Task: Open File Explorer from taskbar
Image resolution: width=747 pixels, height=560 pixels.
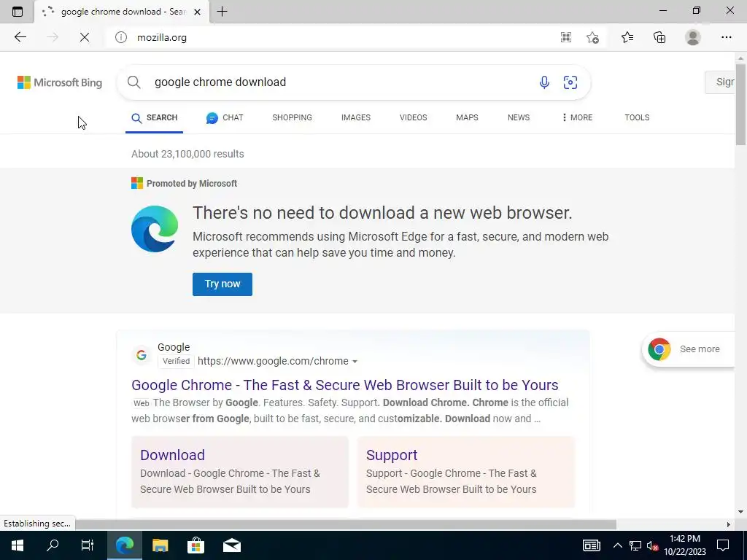Action: coord(160,545)
